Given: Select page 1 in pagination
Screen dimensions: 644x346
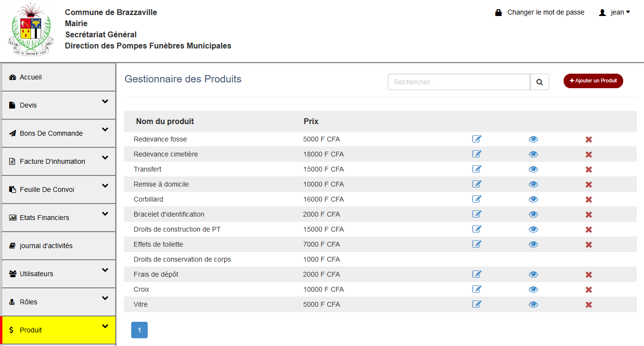Looking at the screenshot, I should click(x=139, y=330).
